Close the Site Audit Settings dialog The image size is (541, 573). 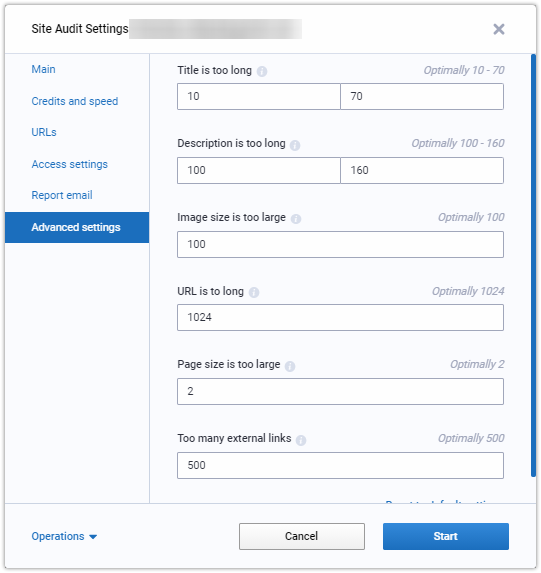pyautogui.click(x=499, y=29)
